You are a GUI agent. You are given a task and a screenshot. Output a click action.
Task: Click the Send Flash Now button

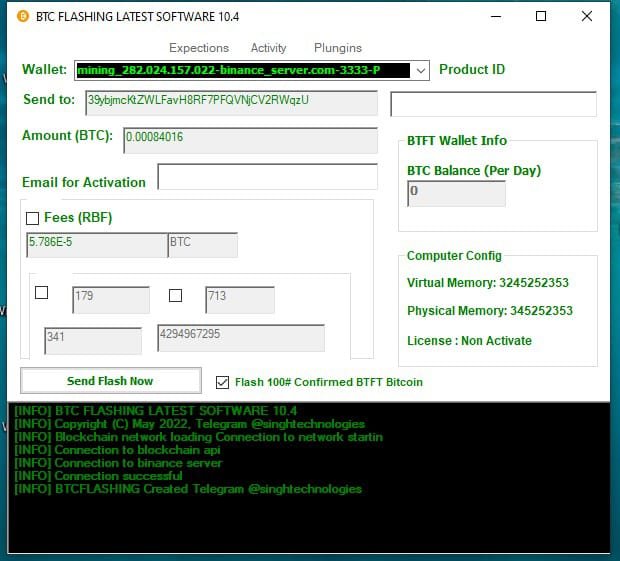(111, 381)
